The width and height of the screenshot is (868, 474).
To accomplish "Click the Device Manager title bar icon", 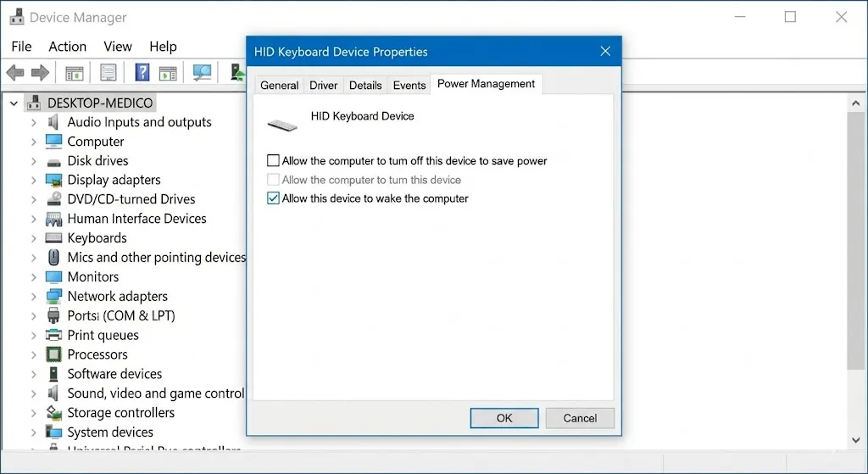I will point(17,17).
